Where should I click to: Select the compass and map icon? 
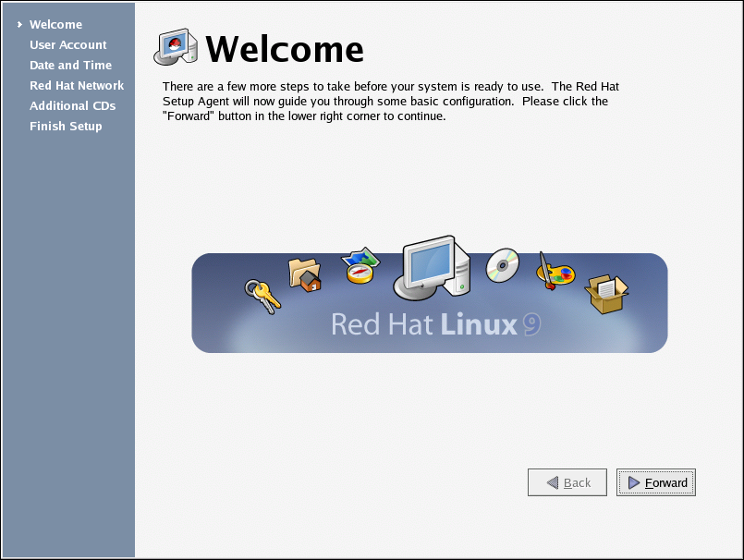click(360, 266)
